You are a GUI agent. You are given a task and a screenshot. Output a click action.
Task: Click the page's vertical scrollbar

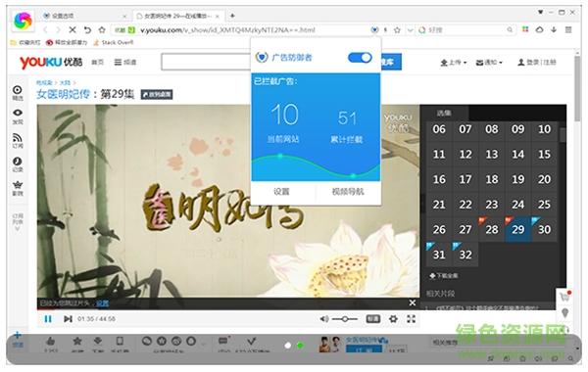pyautogui.click(x=577, y=90)
